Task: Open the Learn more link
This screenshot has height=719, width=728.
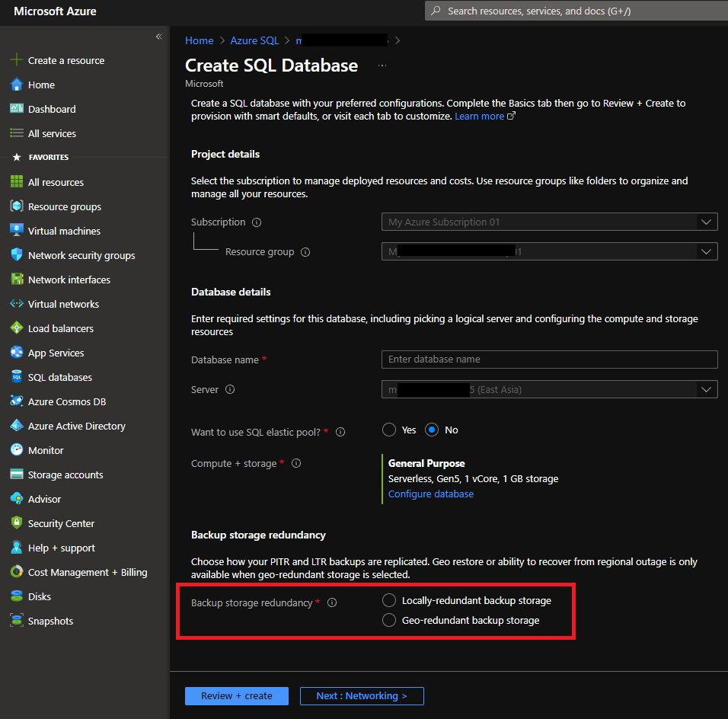Action: (479, 116)
